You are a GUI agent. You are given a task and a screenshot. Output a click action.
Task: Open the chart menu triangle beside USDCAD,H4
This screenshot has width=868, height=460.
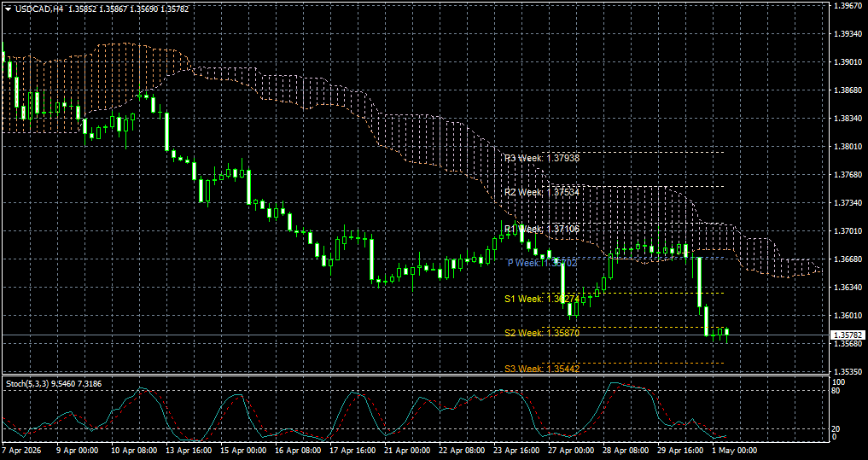(x=9, y=9)
